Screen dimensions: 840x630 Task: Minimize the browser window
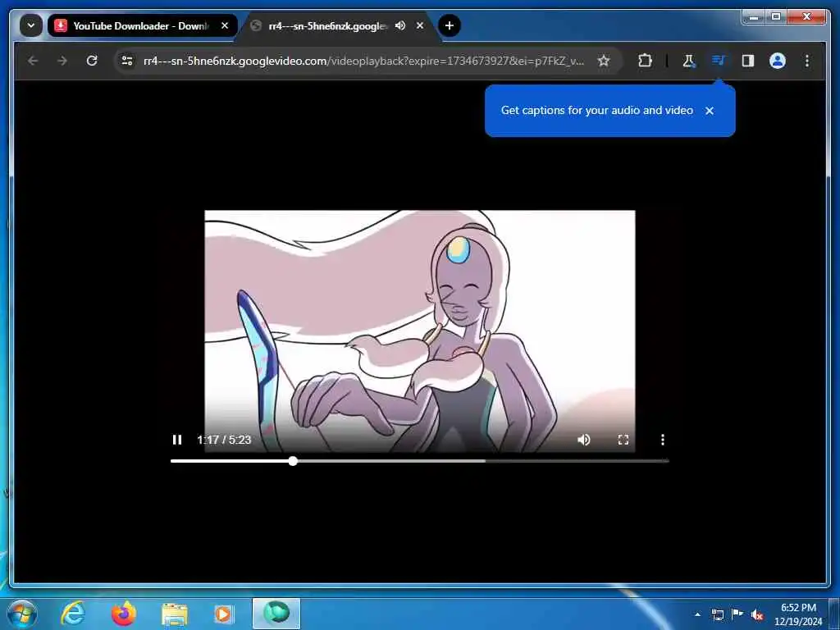pos(754,17)
